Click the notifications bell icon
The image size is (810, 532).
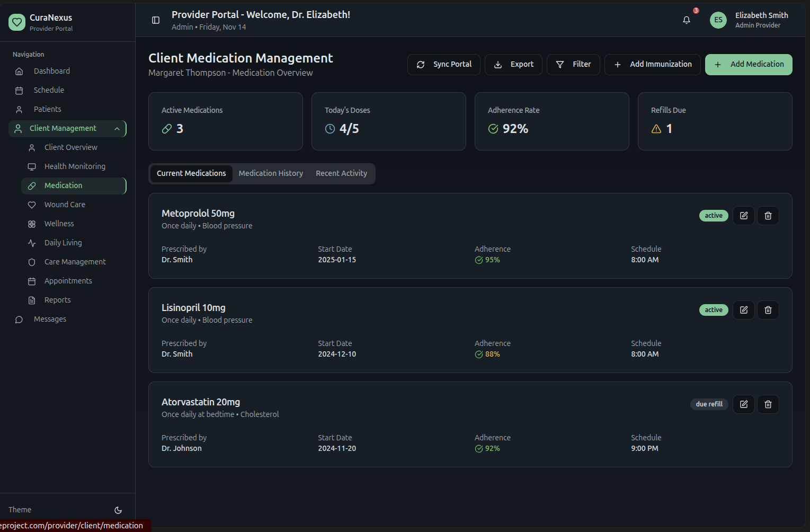point(686,20)
